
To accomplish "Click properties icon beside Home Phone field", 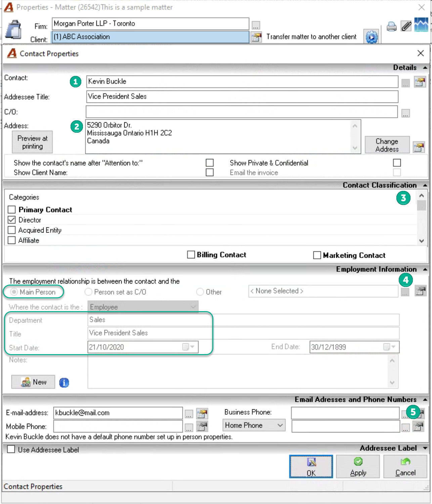I will click(419, 426).
